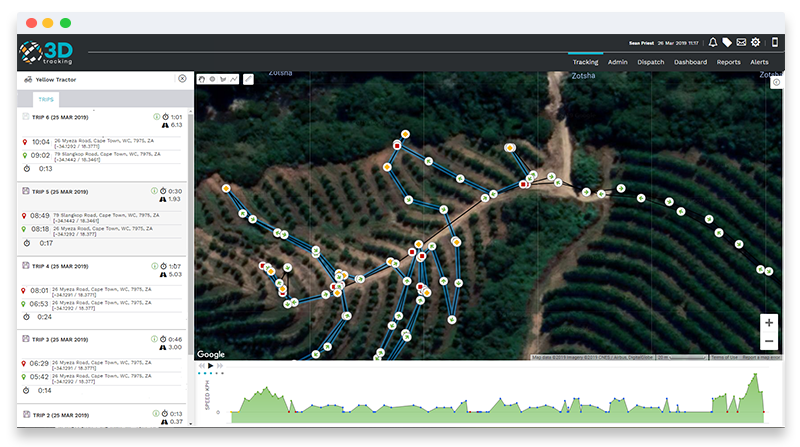Open the messages envelope icon
800x447 pixels.
pos(741,43)
